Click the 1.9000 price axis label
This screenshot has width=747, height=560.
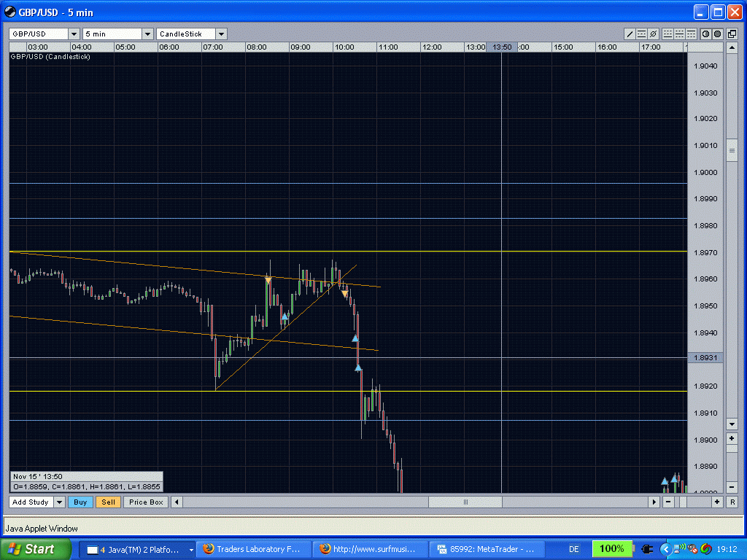(x=705, y=172)
